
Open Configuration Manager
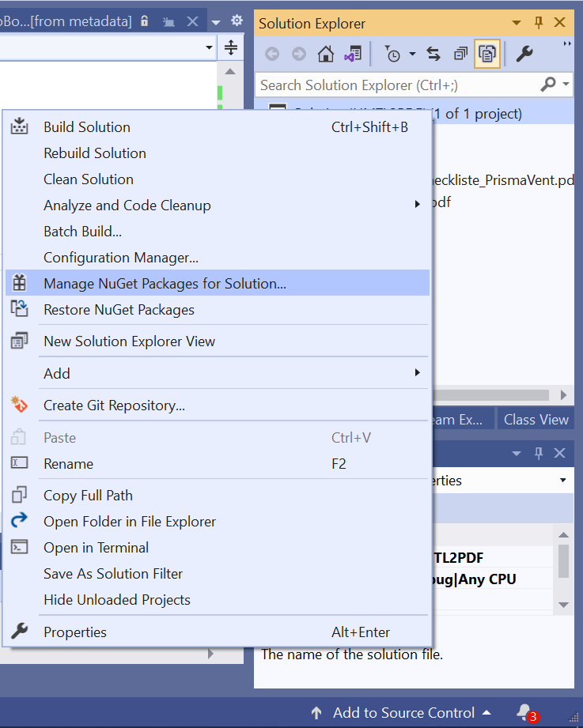click(x=217, y=257)
